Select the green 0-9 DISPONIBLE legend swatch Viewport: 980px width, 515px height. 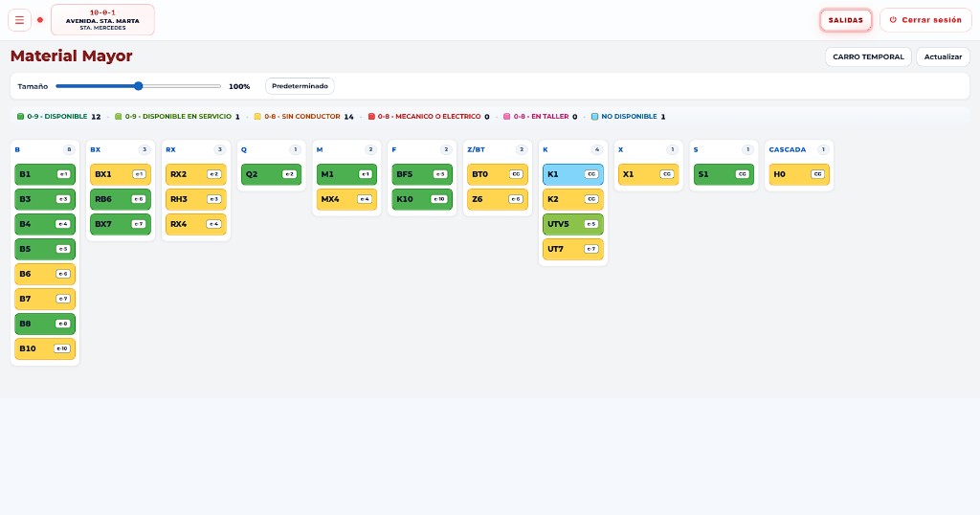pyautogui.click(x=20, y=116)
